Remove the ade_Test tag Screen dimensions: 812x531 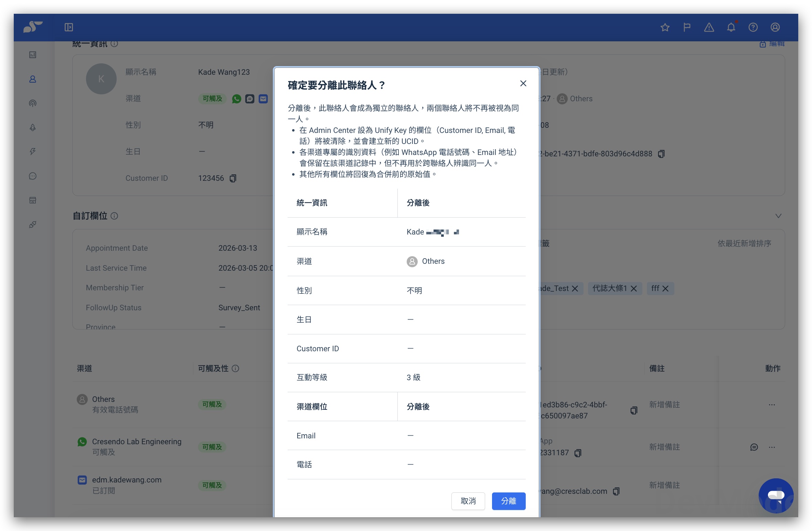[x=575, y=289]
